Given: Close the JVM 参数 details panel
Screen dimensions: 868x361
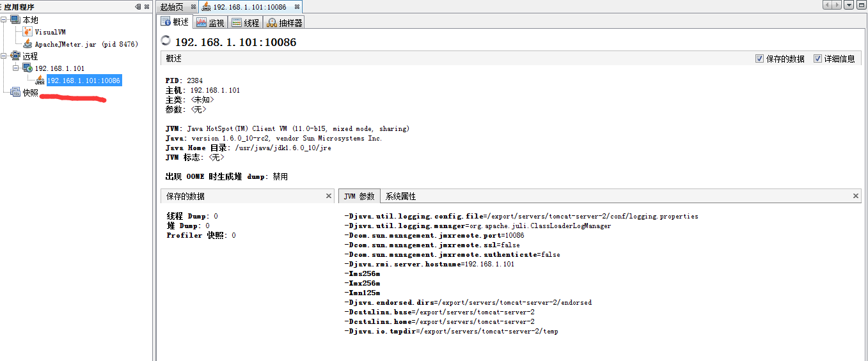Looking at the screenshot, I should [856, 196].
